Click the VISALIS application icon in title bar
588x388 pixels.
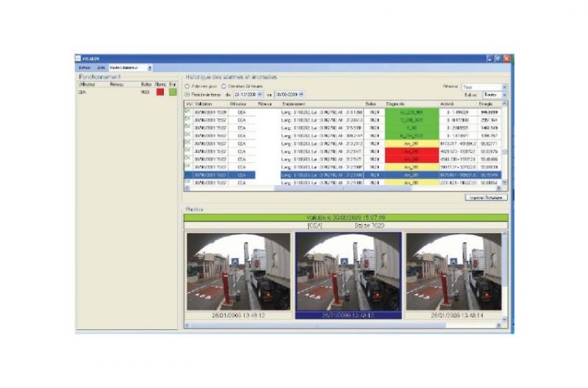pos(78,59)
